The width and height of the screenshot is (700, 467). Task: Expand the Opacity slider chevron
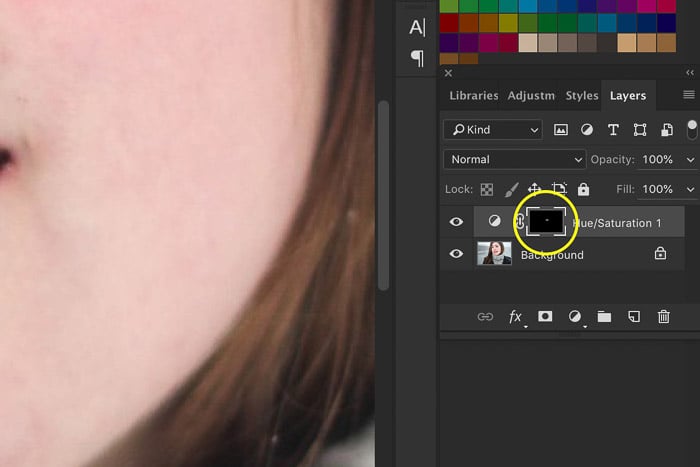point(690,160)
